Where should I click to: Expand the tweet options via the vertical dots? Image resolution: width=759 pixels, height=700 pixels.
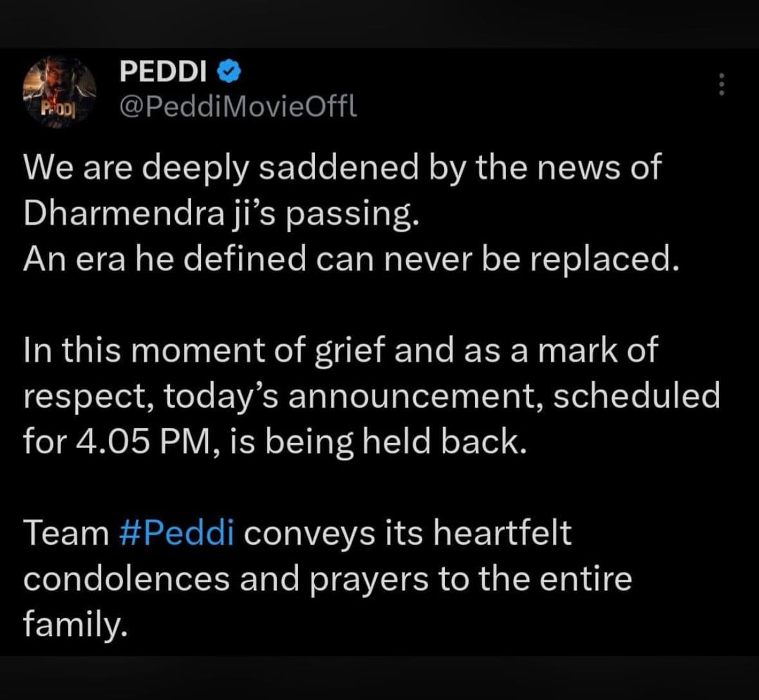[x=722, y=84]
